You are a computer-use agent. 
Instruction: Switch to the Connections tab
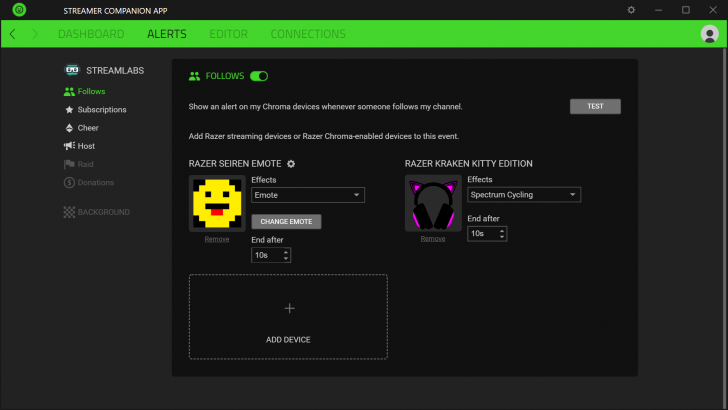(x=308, y=34)
